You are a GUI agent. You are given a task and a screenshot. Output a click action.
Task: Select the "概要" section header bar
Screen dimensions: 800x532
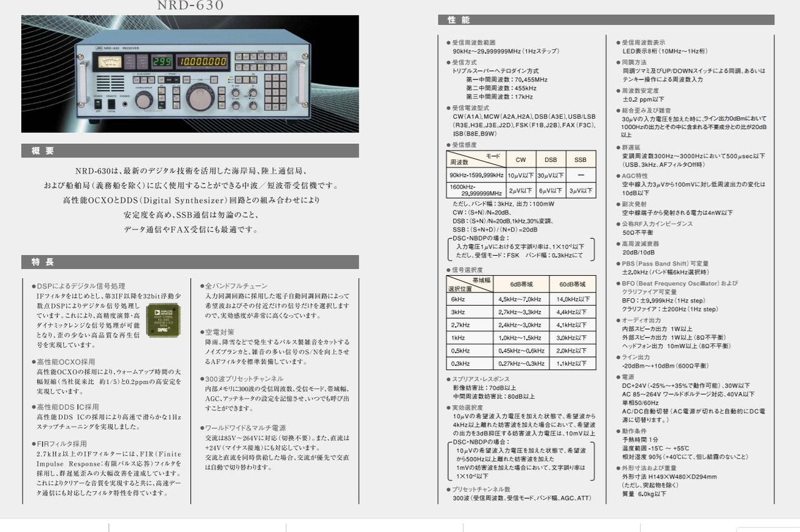(x=190, y=151)
